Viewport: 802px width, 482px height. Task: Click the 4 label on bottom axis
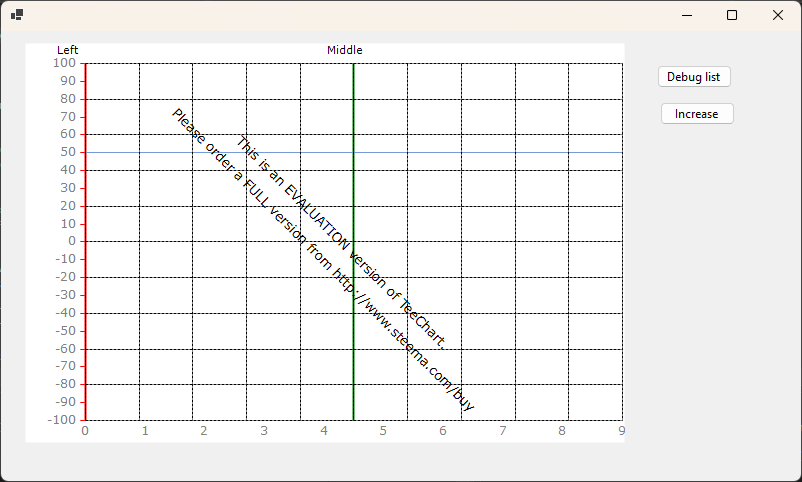tap(324, 431)
